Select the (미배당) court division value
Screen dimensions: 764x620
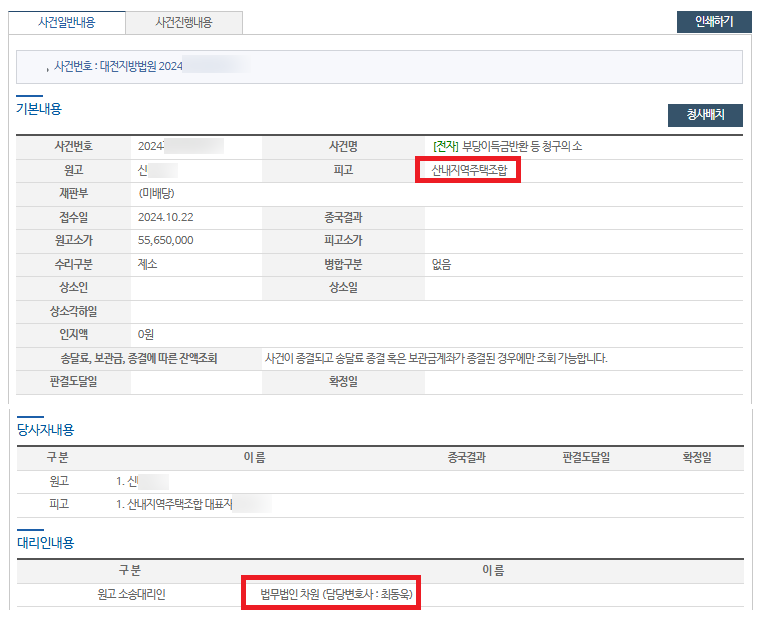pos(156,193)
